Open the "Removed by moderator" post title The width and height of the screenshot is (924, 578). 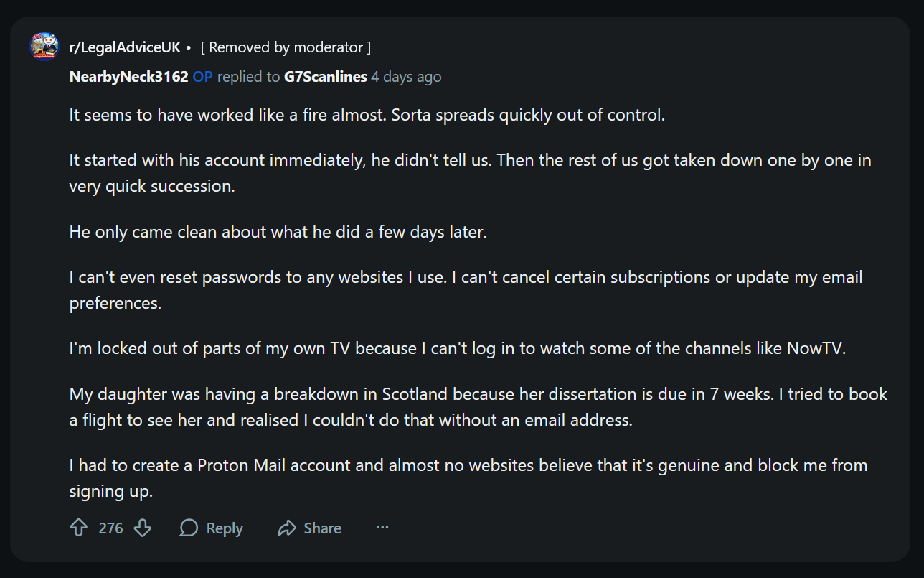pos(286,47)
